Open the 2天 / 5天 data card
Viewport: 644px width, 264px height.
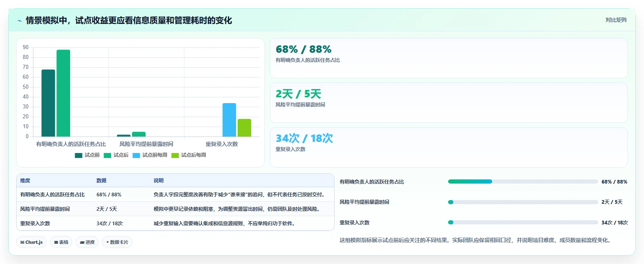(x=449, y=103)
